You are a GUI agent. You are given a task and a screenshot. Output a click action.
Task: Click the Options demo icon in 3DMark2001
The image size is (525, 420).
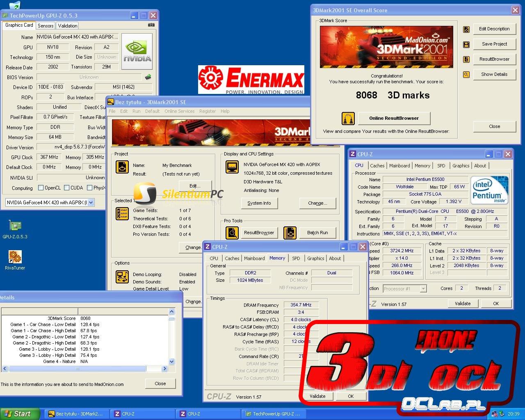pos(122,277)
